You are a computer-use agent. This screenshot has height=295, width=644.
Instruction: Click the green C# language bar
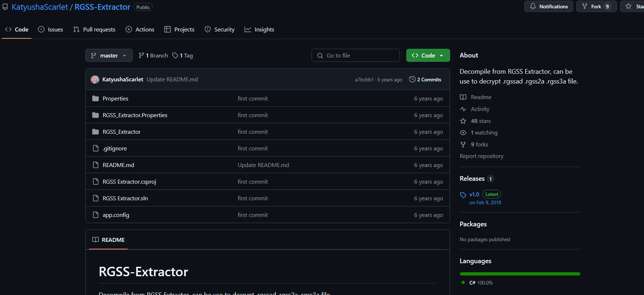pos(520,274)
